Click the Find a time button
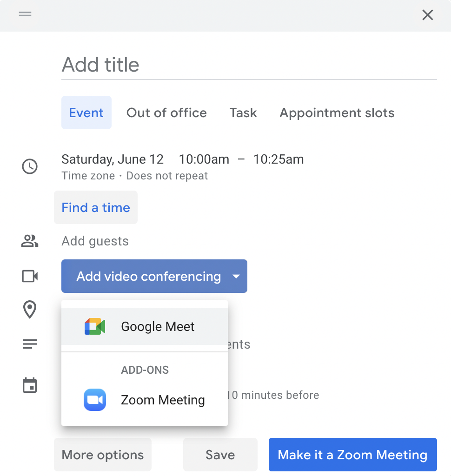Screen dimensions: 451x476 (95, 207)
